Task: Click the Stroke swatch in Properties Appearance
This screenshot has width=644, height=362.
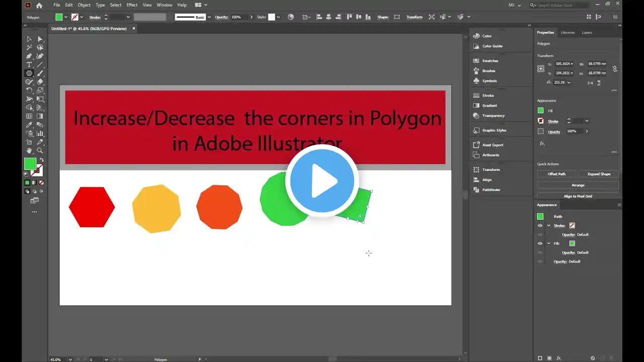Action: tap(540, 121)
